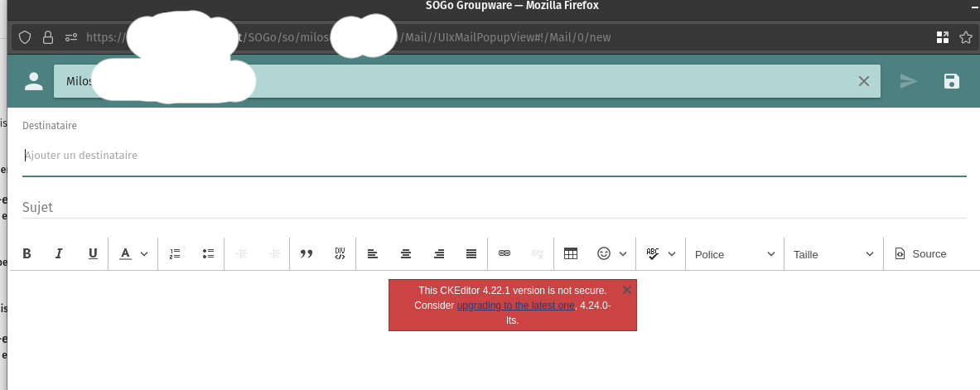Image resolution: width=980 pixels, height=390 pixels.
Task: Switch to Source editing mode
Action: point(920,254)
